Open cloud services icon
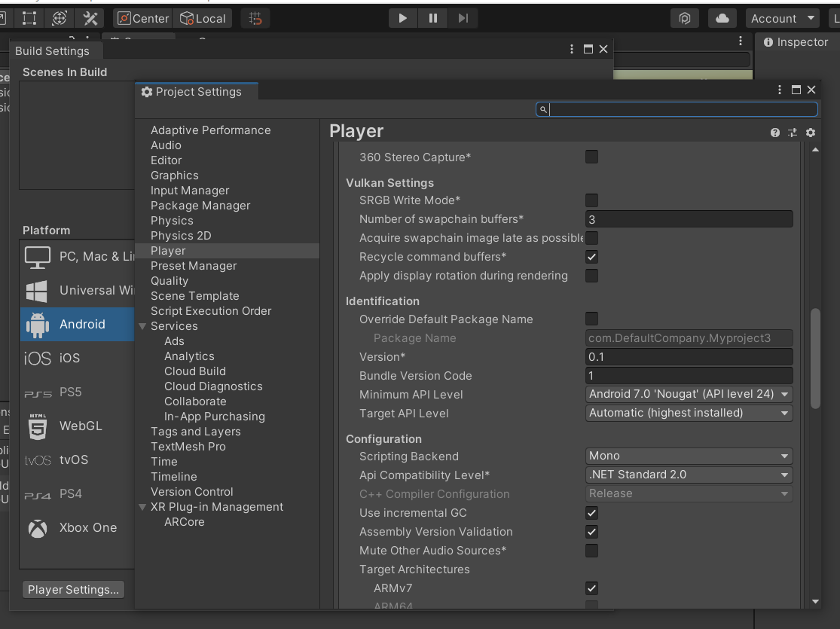The image size is (840, 629). [x=722, y=18]
